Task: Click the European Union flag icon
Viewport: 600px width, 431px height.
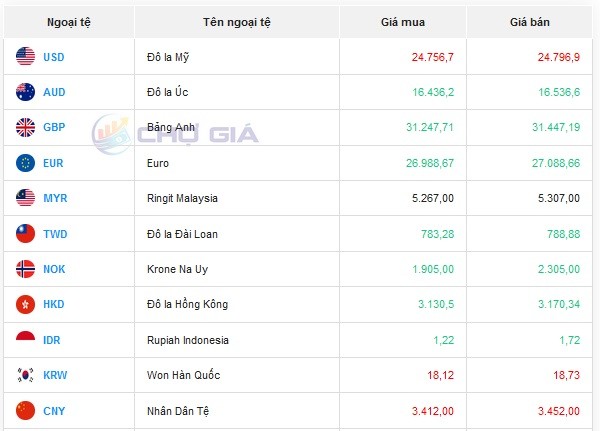Action: coord(26,163)
